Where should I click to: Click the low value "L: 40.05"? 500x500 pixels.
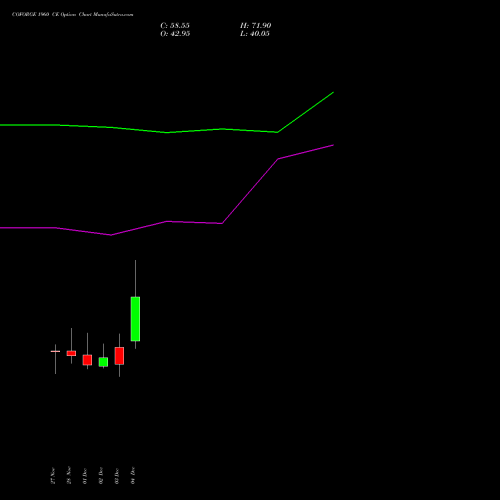pos(255,33)
